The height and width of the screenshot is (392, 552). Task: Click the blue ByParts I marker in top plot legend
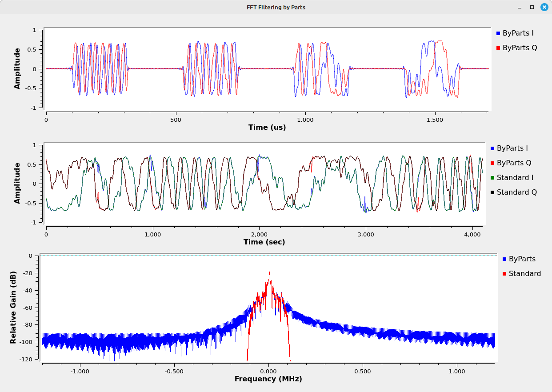pos(498,33)
